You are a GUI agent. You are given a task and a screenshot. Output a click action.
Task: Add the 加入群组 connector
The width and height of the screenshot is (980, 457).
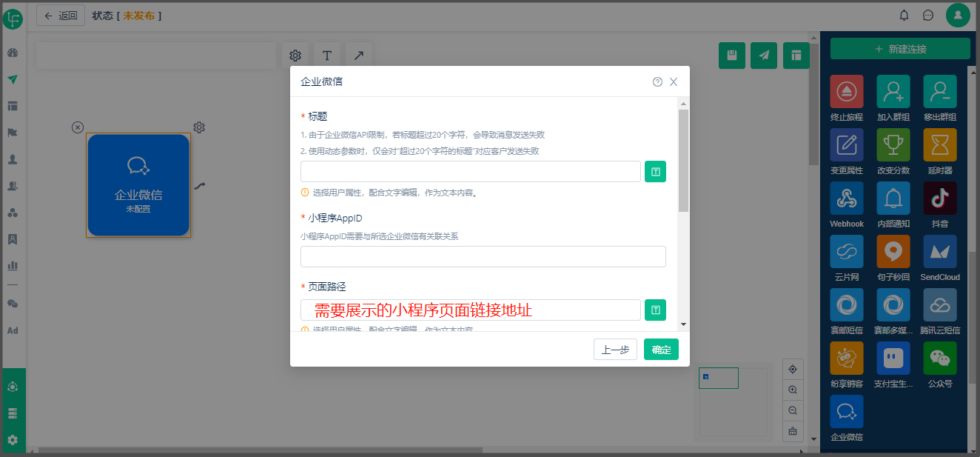point(893,92)
